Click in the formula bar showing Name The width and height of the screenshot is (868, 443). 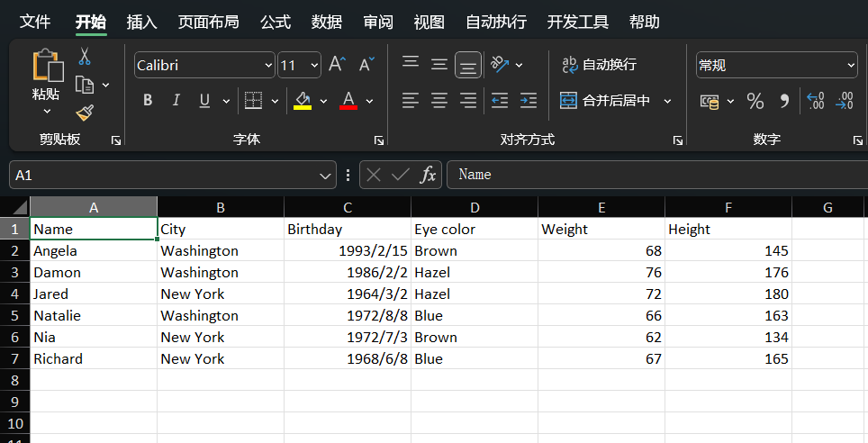(656, 175)
